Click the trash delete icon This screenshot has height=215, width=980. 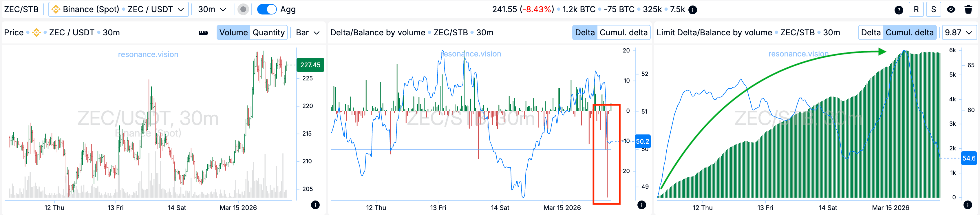click(x=968, y=10)
